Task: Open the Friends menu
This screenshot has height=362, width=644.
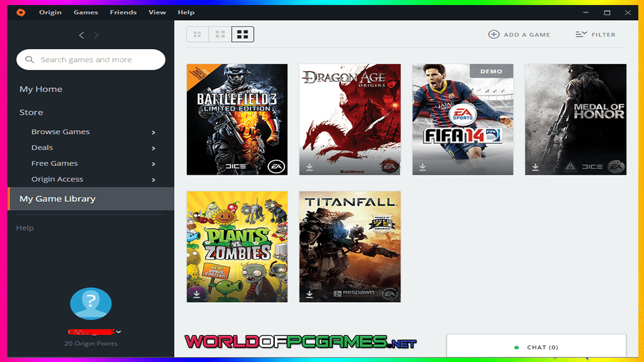Action: [x=123, y=13]
